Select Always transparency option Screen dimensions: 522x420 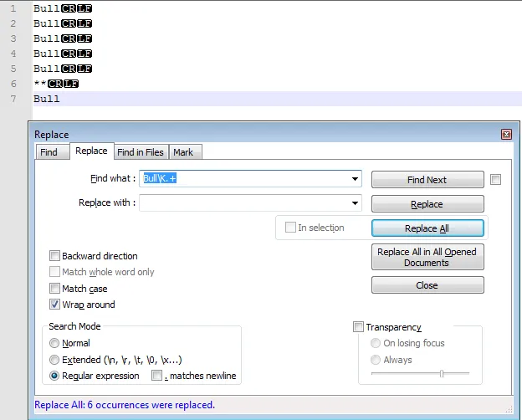point(375,360)
